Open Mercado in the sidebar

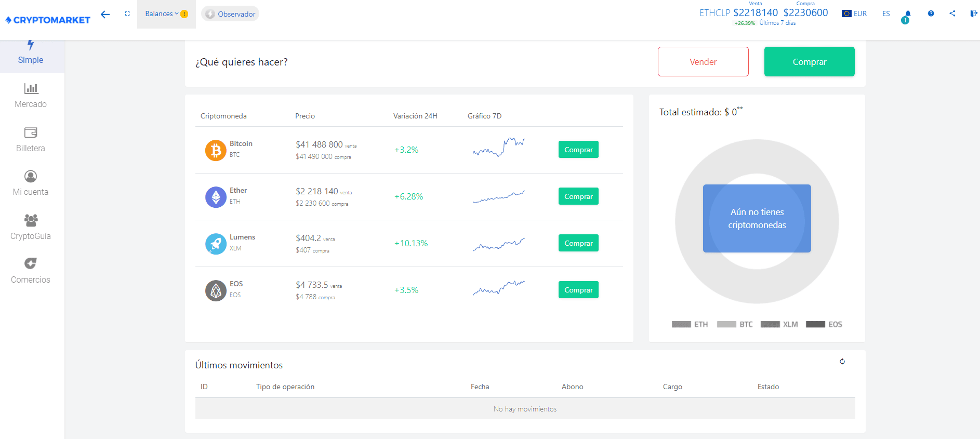[x=31, y=96]
